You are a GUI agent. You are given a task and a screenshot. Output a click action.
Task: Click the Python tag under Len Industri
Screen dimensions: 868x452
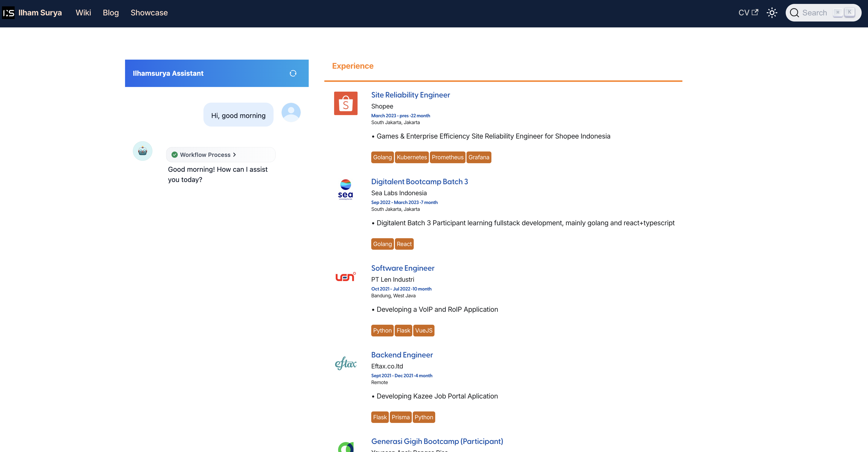coord(382,331)
